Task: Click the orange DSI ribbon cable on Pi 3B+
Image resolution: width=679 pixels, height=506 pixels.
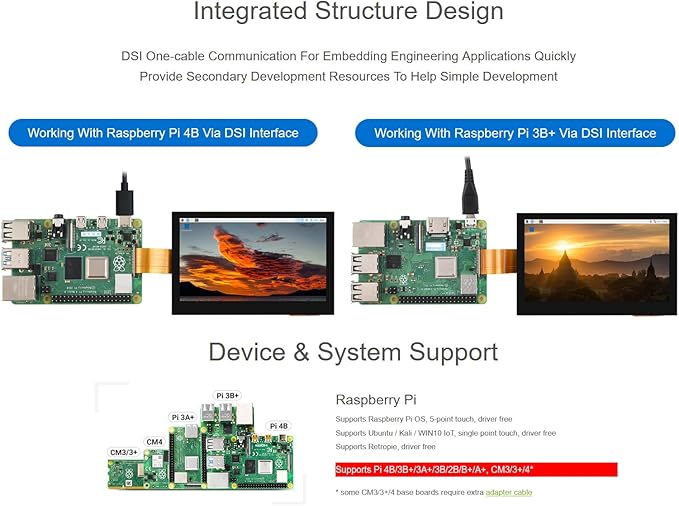Action: [499, 261]
